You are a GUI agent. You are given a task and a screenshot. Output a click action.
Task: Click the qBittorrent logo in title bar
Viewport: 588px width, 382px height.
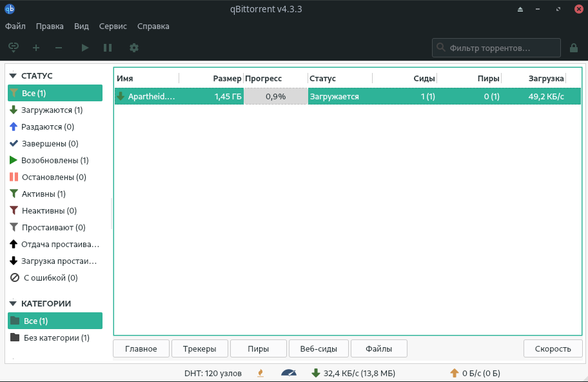[10, 9]
